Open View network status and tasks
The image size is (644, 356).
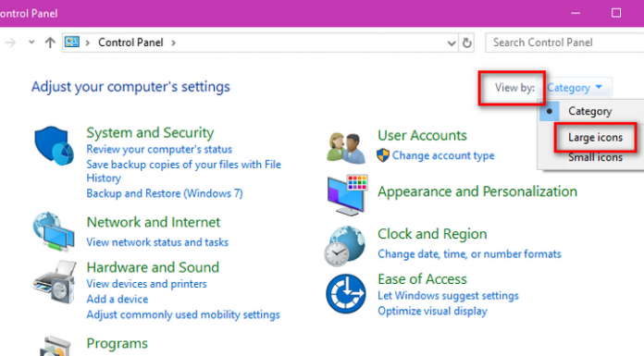157,242
